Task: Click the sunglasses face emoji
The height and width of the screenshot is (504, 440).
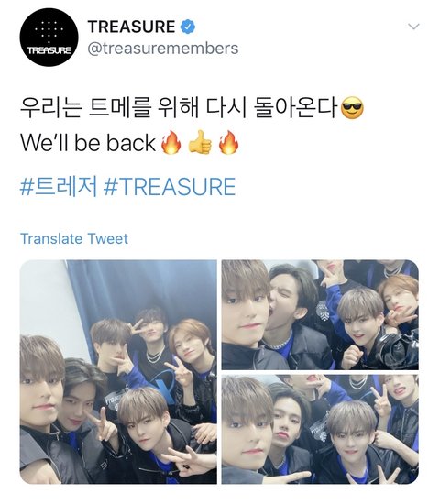Action: pyautogui.click(x=352, y=108)
